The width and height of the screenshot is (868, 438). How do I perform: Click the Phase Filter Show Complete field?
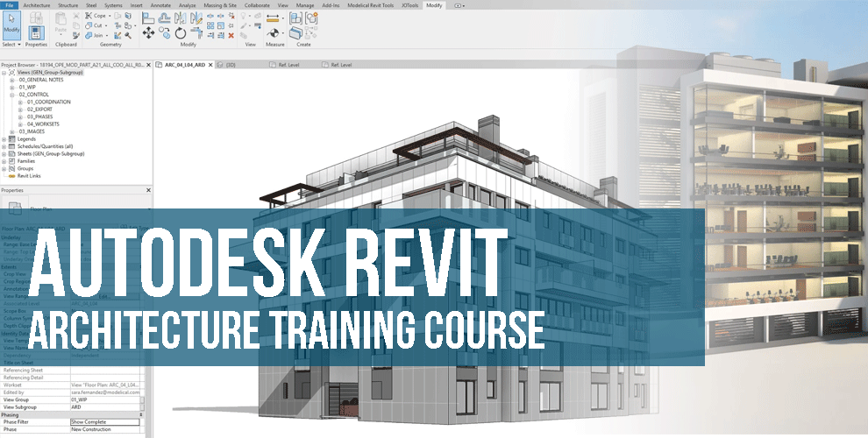pos(104,422)
